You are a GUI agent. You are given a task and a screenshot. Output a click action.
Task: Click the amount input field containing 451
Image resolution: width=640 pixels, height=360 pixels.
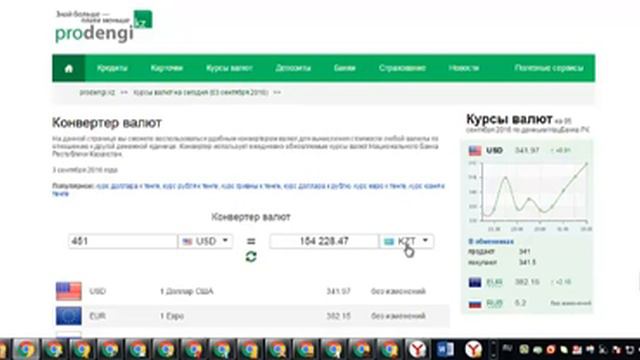[123, 241]
